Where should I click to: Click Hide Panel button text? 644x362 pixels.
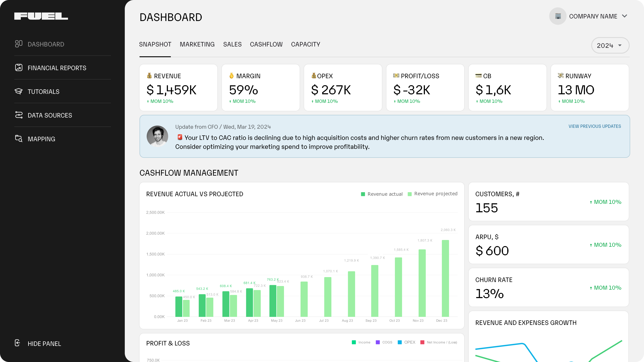coord(44,344)
